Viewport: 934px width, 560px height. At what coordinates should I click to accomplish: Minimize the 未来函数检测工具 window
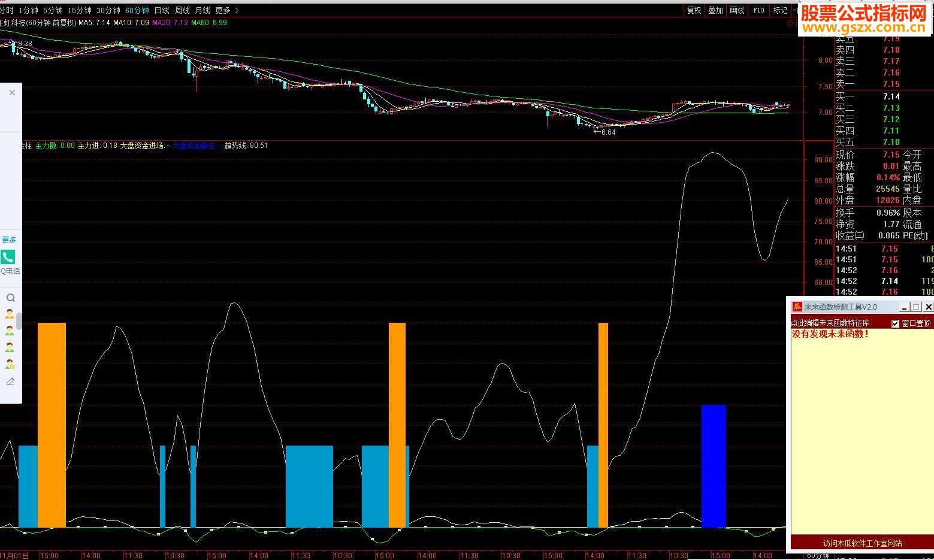click(903, 307)
